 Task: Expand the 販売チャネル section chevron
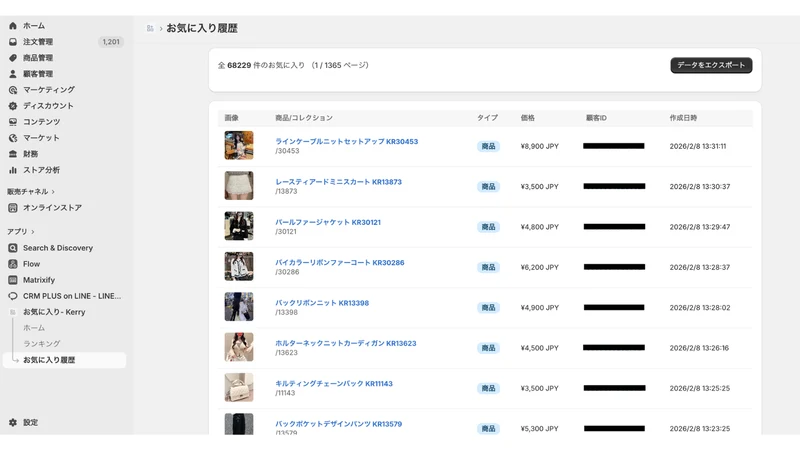point(53,192)
